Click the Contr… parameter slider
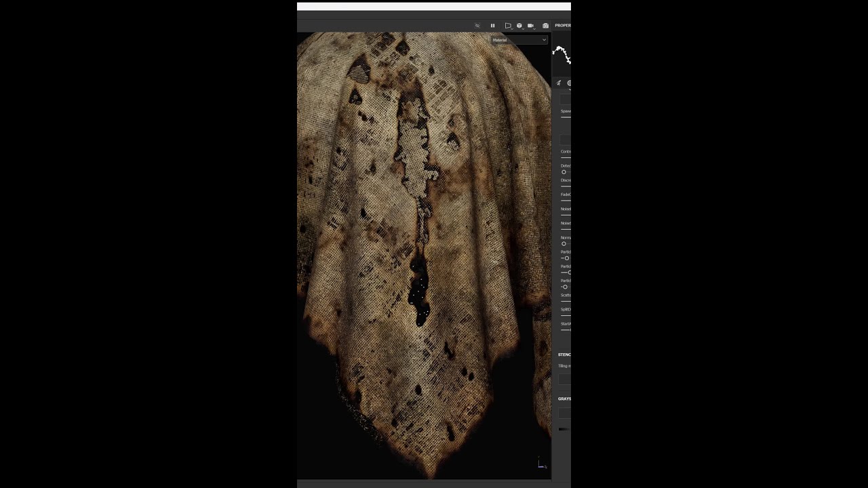The height and width of the screenshot is (488, 868). coord(566,157)
